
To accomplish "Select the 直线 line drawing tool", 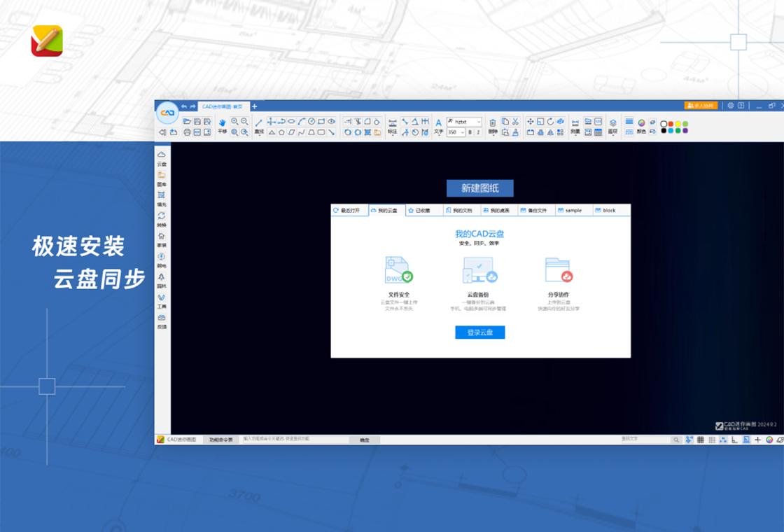I will tap(259, 126).
